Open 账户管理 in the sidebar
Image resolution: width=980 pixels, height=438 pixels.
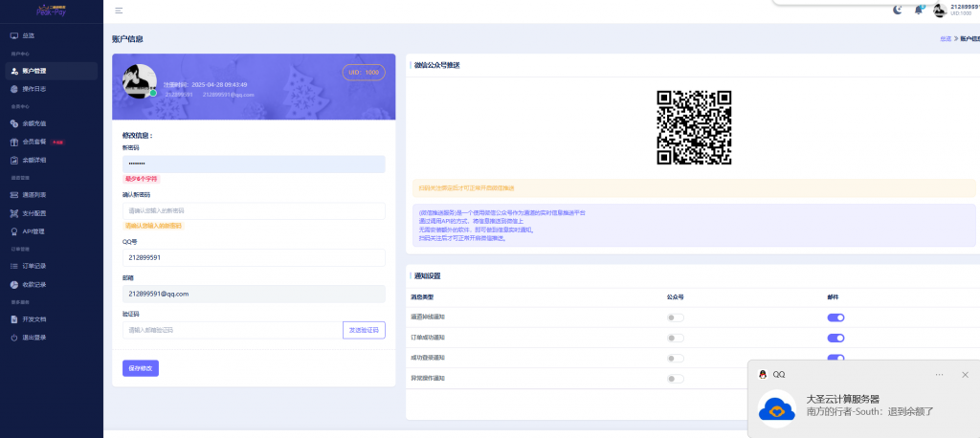point(52,71)
